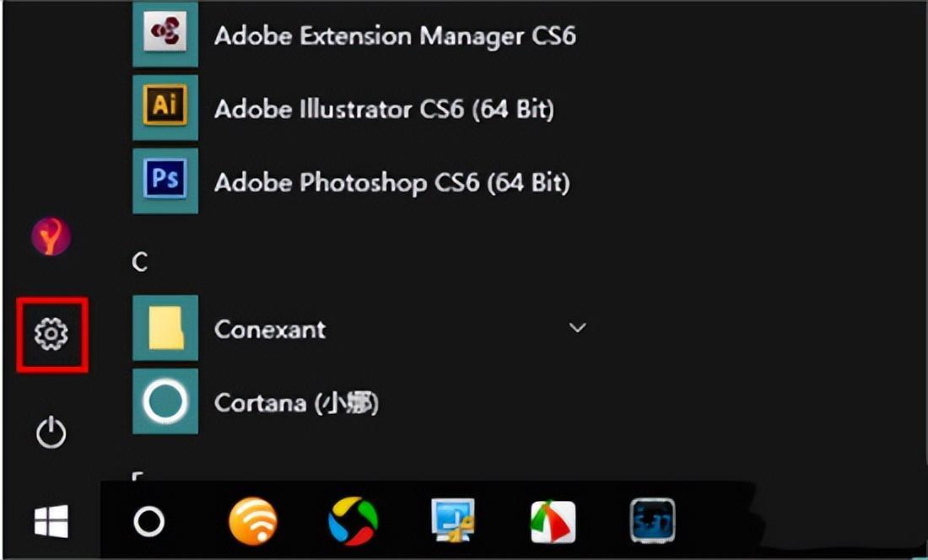This screenshot has width=928, height=560.
Task: Click the user account avatar
Action: [51, 237]
